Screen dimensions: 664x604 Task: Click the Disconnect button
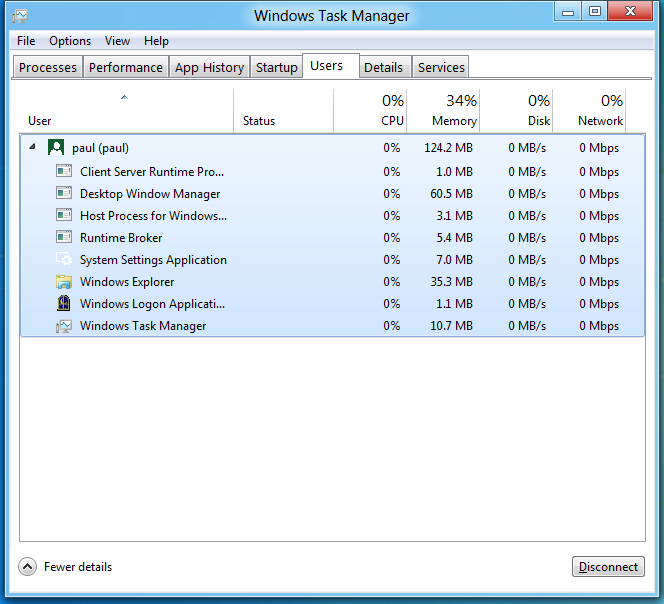click(x=608, y=566)
